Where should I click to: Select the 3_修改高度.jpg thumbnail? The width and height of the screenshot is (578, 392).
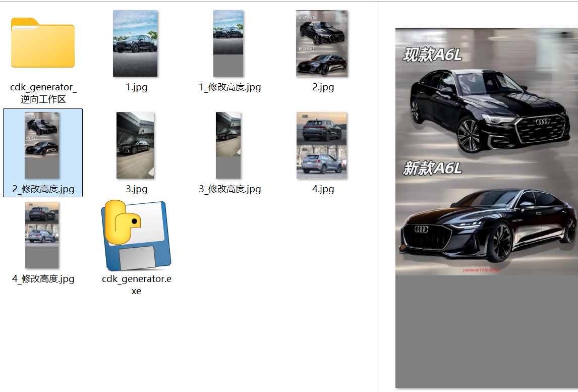click(x=228, y=145)
